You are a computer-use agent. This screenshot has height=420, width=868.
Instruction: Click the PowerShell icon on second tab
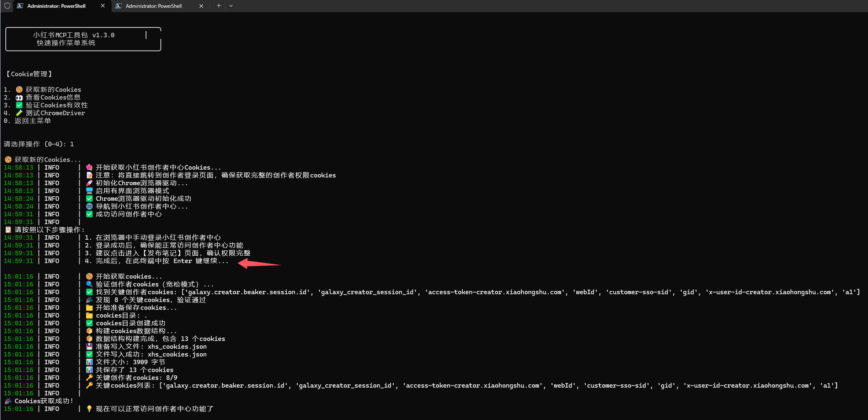point(119,6)
